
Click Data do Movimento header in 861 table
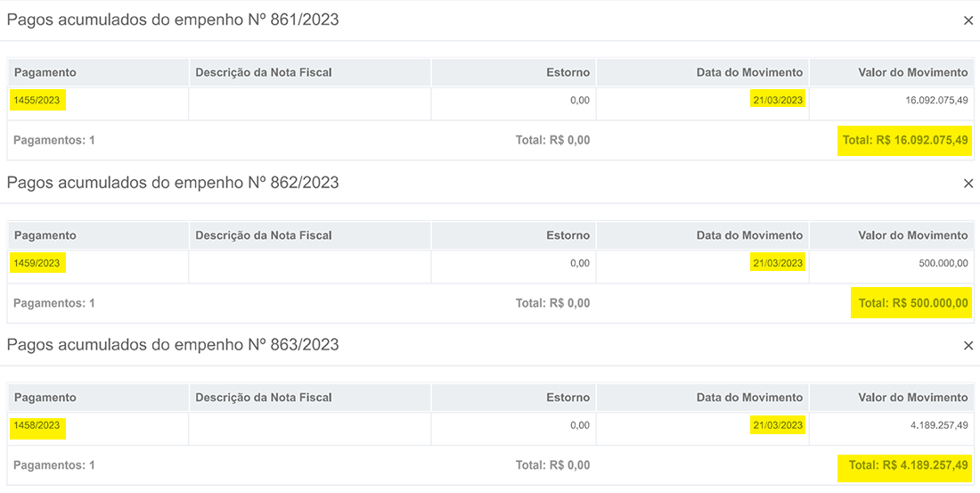tap(749, 72)
